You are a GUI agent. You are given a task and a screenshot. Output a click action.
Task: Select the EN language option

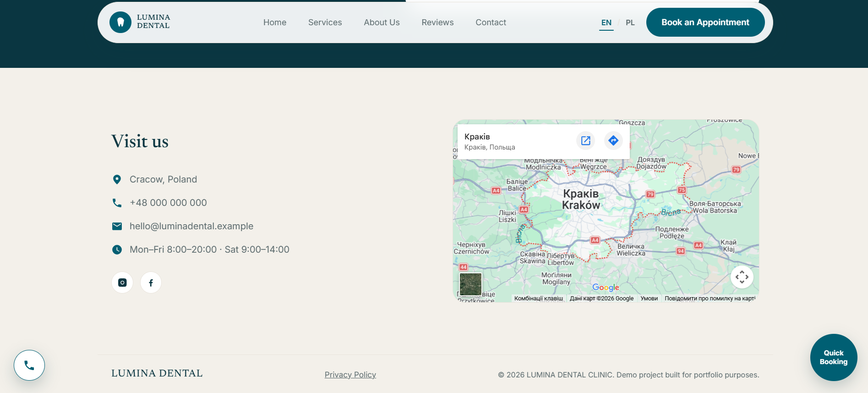pyautogui.click(x=606, y=22)
